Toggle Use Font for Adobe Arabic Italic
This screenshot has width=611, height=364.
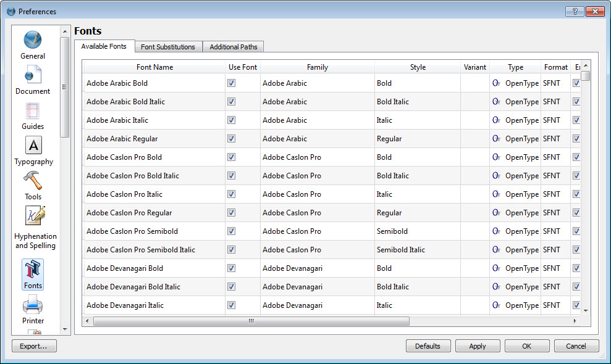pos(232,120)
